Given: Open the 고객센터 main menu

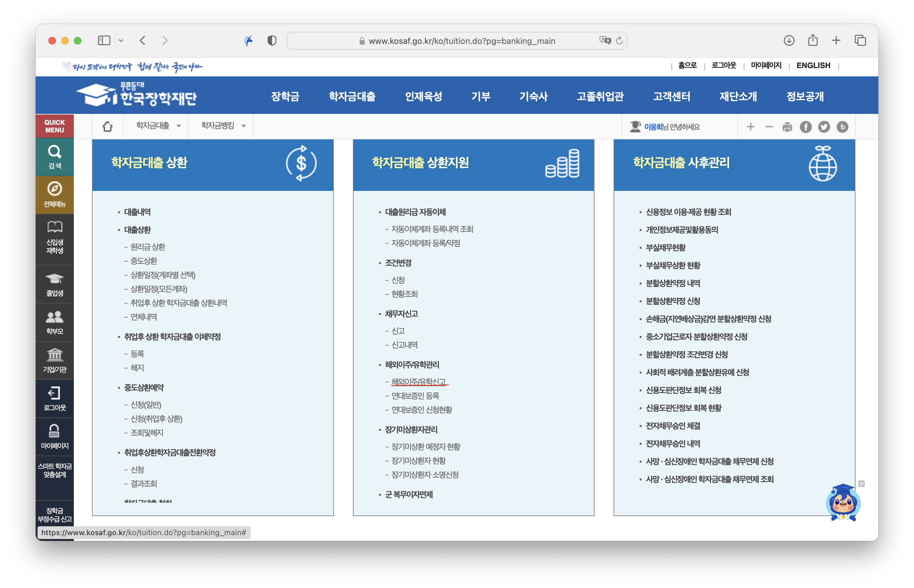Looking at the screenshot, I should tap(671, 96).
